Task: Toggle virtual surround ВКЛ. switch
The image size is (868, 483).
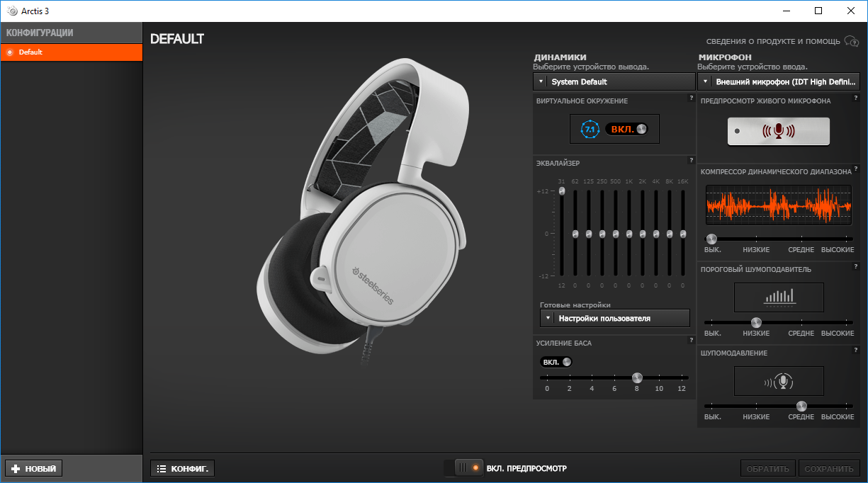Action: [x=626, y=129]
